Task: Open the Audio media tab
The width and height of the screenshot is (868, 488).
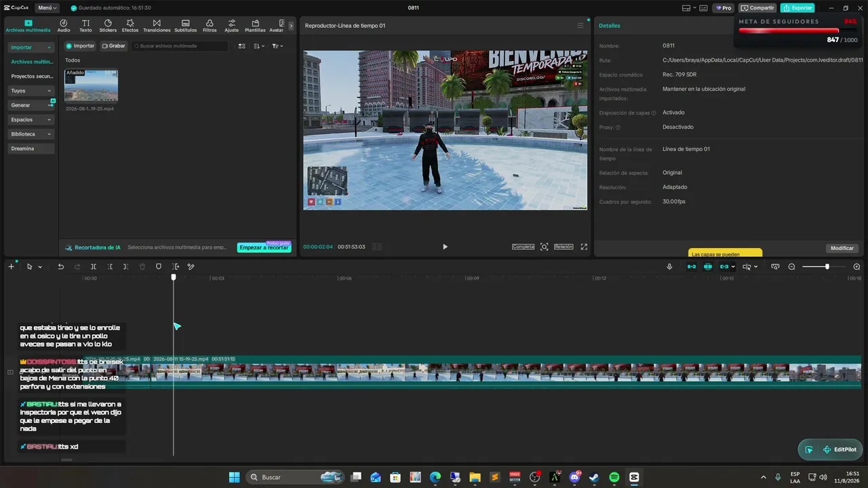Action: pos(64,26)
